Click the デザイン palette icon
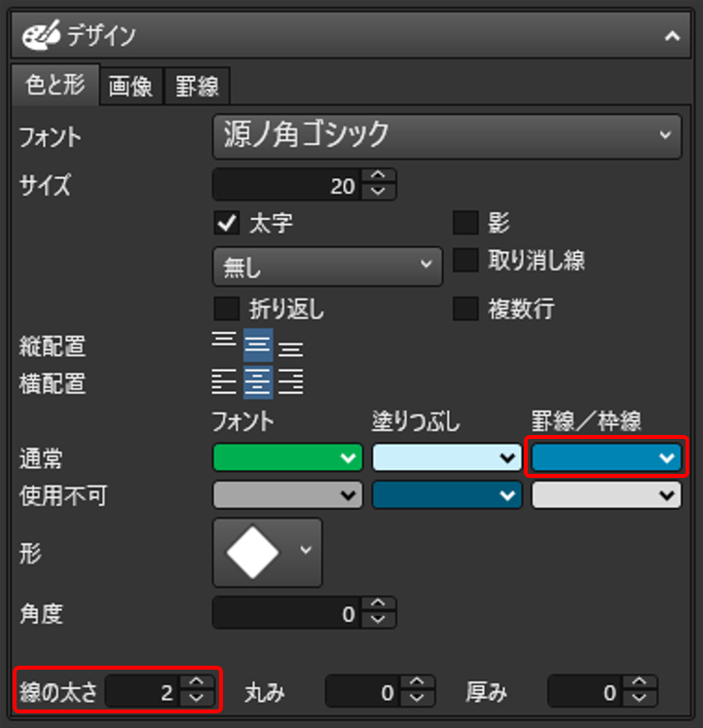 coord(41,35)
